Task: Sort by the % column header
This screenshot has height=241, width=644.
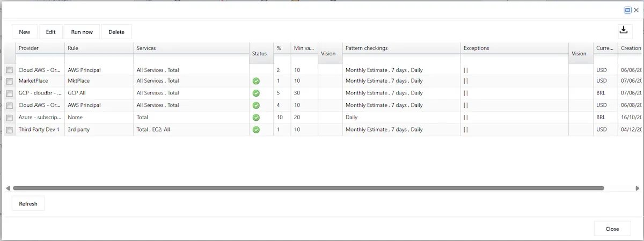Action: point(282,48)
